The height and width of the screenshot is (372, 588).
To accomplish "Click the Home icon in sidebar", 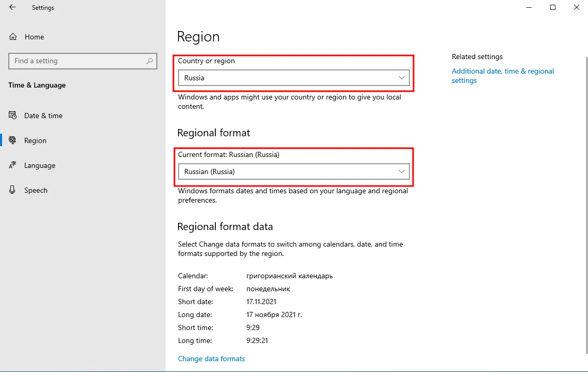I will click(x=13, y=37).
